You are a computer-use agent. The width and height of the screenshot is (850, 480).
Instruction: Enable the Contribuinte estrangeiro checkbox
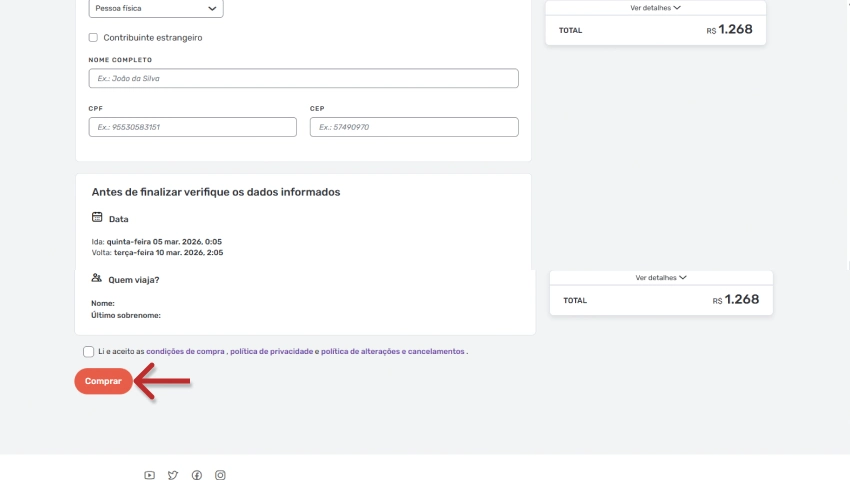(x=93, y=38)
